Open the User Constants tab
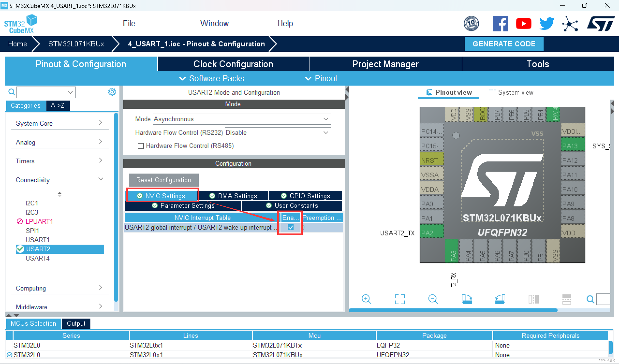Image resolution: width=619 pixels, height=364 pixels. (292, 206)
